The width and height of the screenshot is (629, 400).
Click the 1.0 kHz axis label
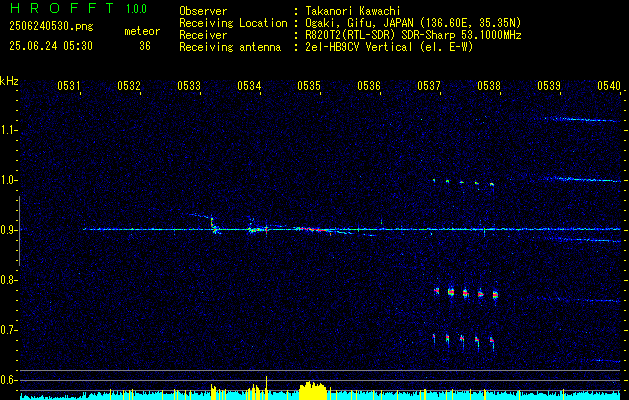point(6,180)
